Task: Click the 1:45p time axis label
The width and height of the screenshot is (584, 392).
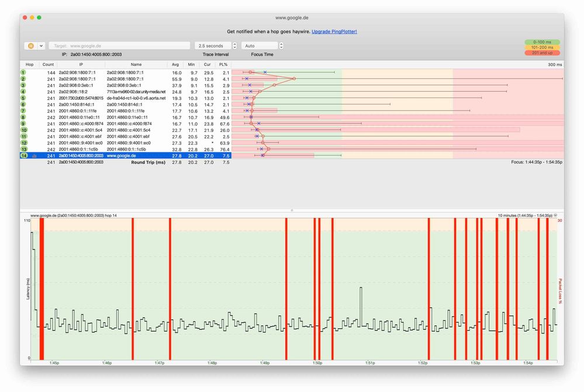Action: [54, 363]
